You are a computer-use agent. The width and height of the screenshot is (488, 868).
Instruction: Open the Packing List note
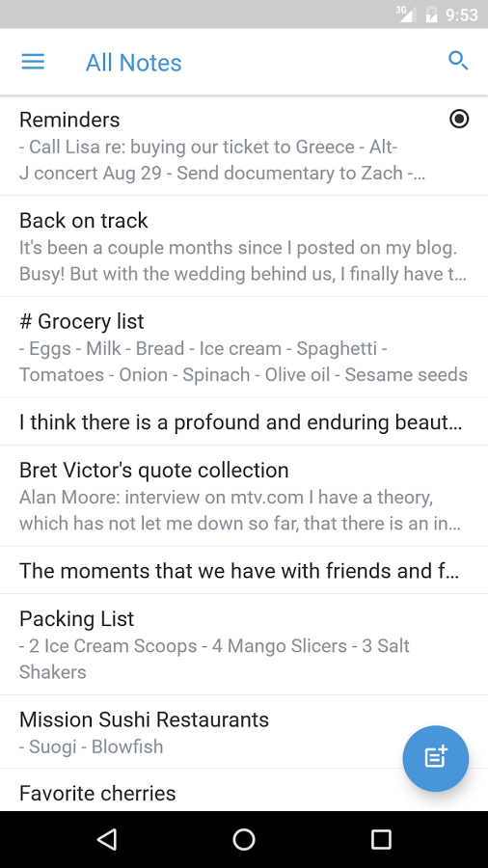pos(244,644)
